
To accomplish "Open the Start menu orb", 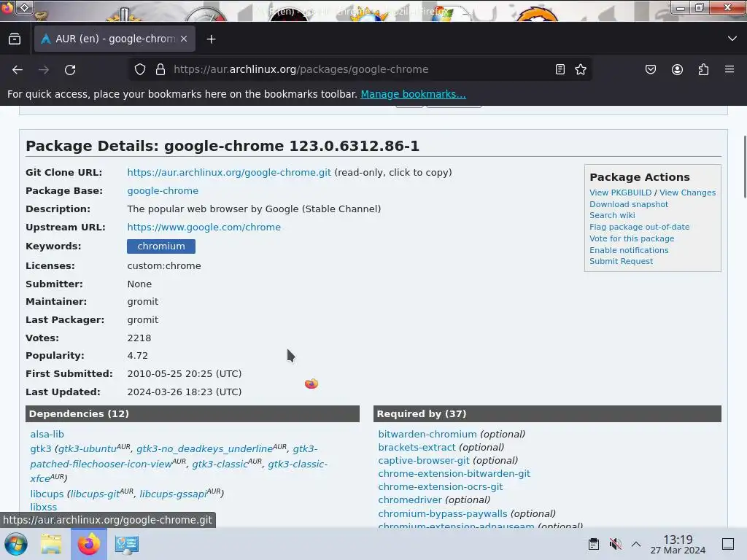I will tap(16, 544).
